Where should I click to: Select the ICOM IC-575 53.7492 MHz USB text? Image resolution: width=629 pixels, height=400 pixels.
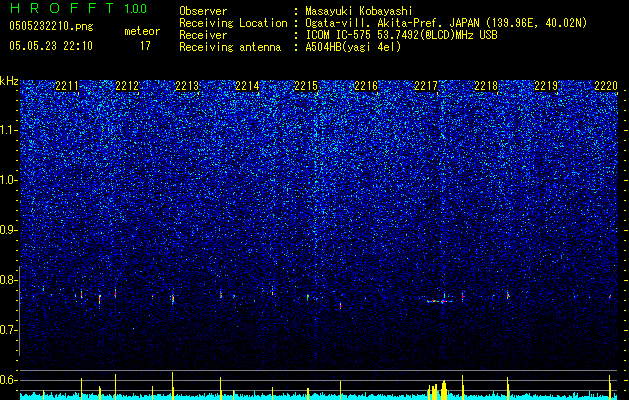tap(402, 35)
